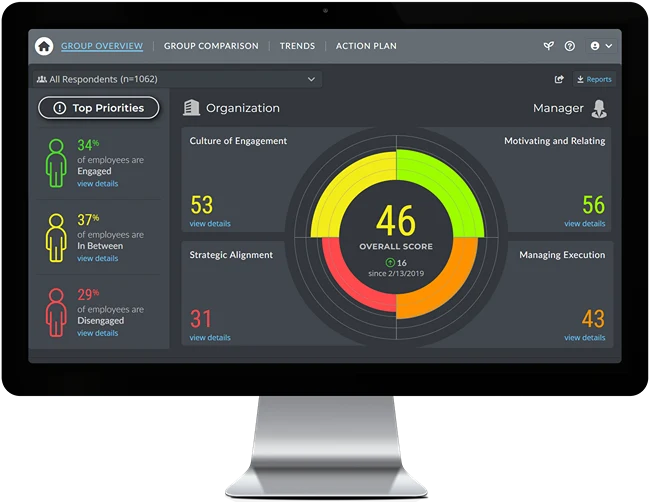Download using the Reports button
Image resolution: width=650 pixels, height=502 pixels.
point(595,79)
